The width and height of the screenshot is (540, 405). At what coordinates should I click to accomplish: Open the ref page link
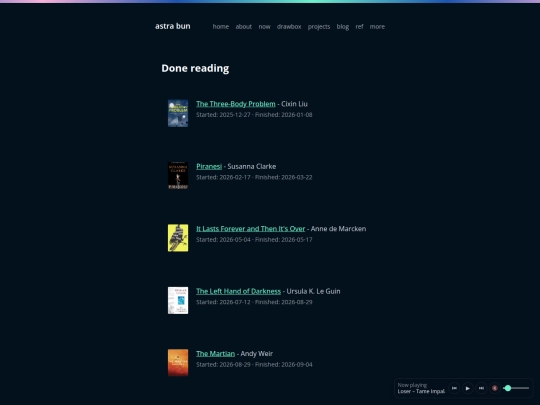point(360,27)
